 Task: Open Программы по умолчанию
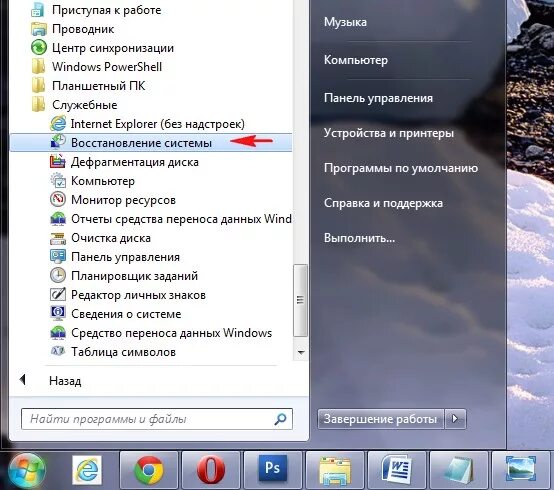[401, 168]
